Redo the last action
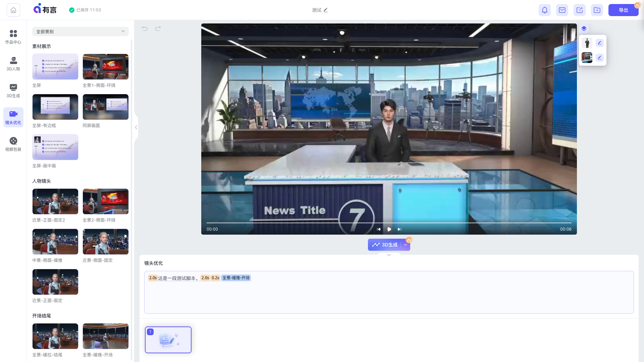Image resolution: width=644 pixels, height=362 pixels. 158,28
